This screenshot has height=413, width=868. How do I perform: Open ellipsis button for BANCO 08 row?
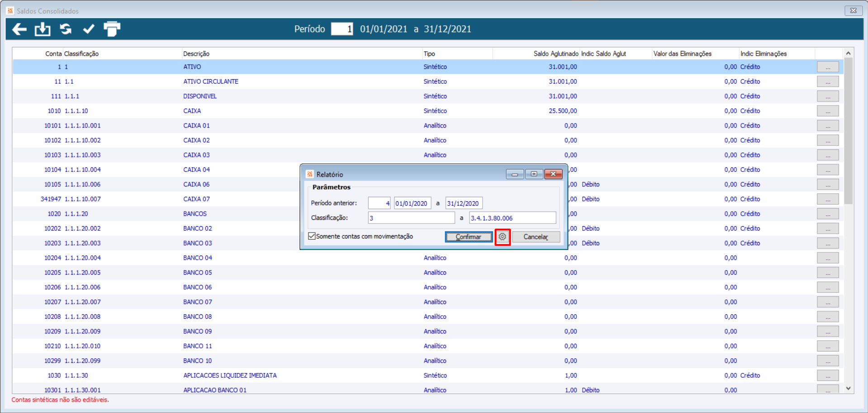click(x=828, y=317)
